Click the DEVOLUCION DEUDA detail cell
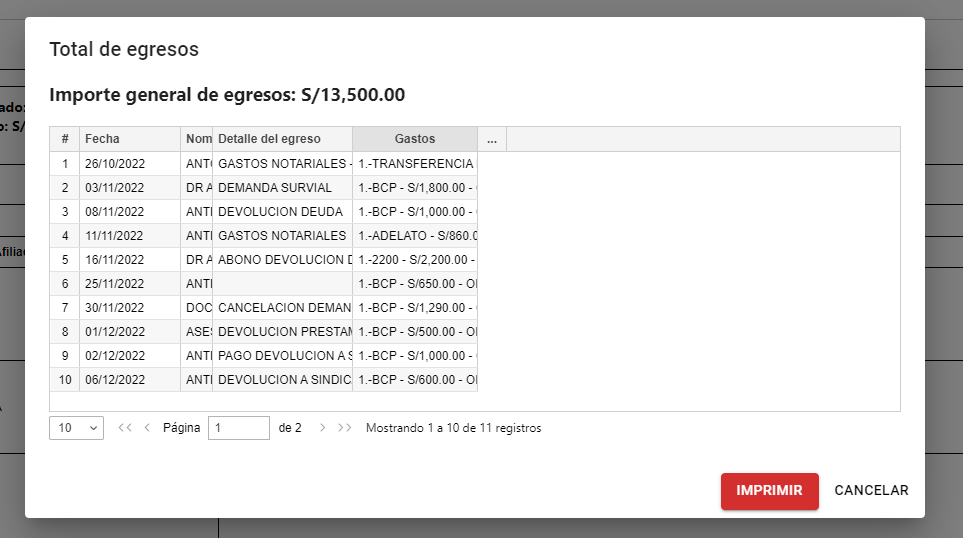Viewport: 963px width, 538px height. (282, 212)
